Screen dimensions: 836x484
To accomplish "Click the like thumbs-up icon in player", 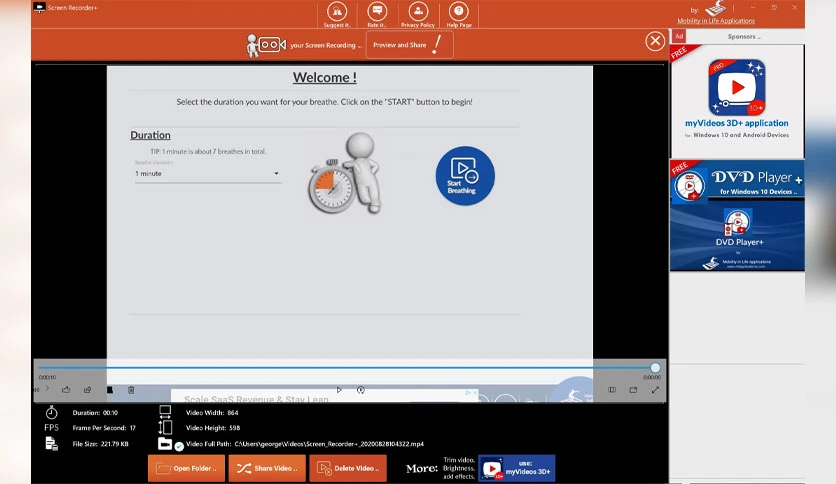I will [66, 390].
